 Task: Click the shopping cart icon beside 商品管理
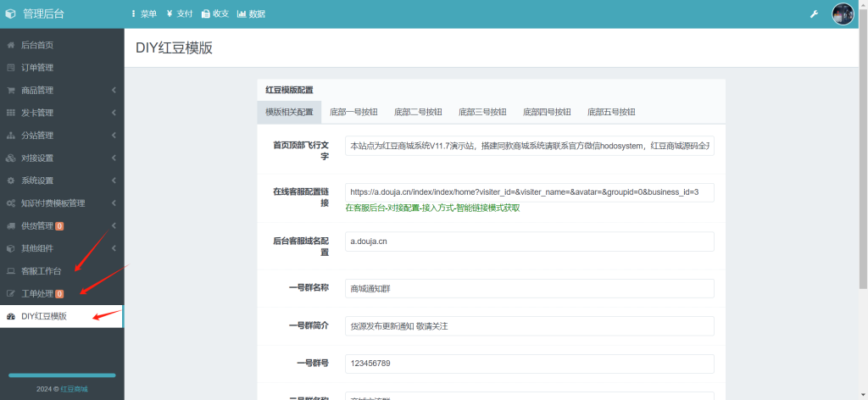click(10, 91)
